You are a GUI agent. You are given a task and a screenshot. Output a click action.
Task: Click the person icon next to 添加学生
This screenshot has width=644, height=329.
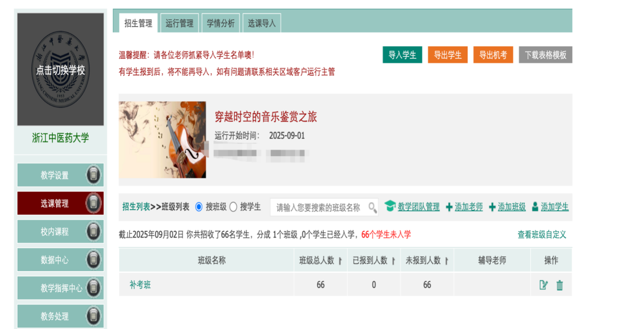(535, 207)
